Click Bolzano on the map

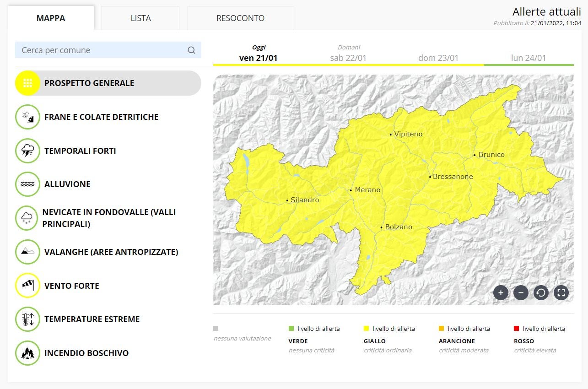(398, 227)
